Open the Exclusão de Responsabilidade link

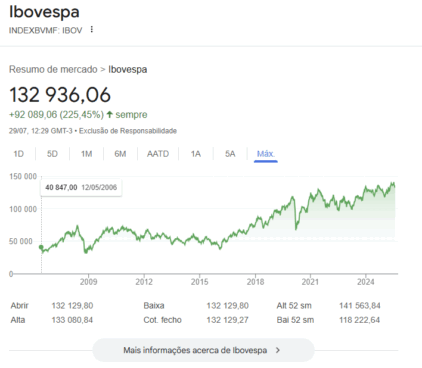128,131
